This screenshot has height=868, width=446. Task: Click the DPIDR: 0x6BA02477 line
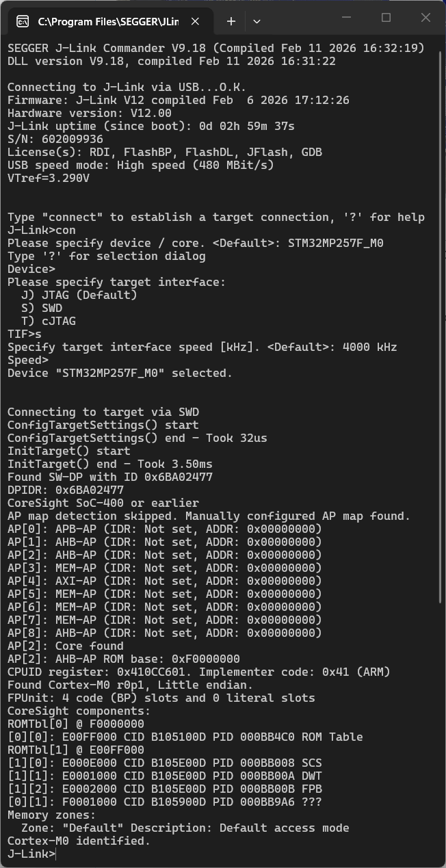click(x=66, y=490)
